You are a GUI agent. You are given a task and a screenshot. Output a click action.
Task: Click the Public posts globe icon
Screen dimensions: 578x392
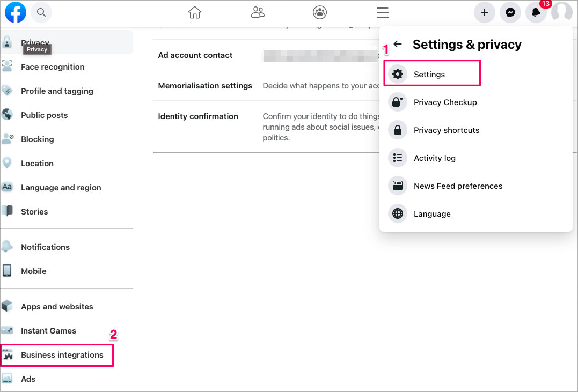7,115
